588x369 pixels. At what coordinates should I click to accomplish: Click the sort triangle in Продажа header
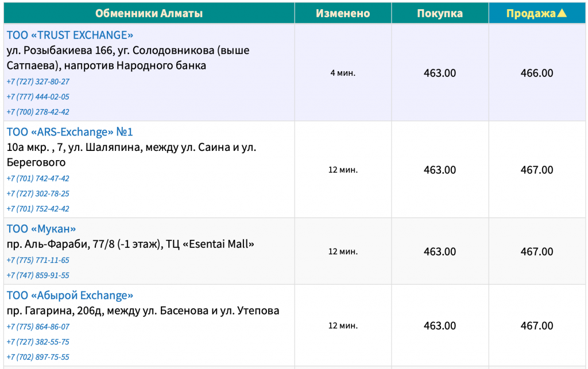click(x=562, y=13)
